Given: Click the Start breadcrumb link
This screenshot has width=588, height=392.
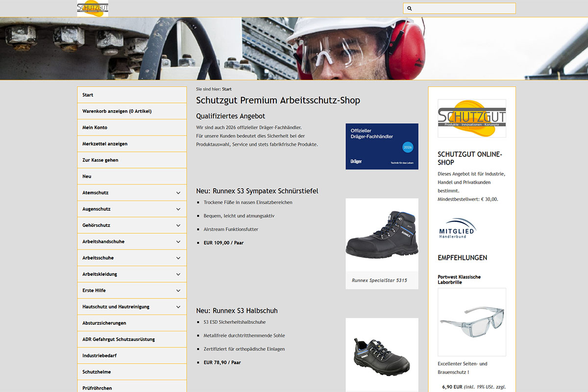Looking at the screenshot, I should click(227, 89).
